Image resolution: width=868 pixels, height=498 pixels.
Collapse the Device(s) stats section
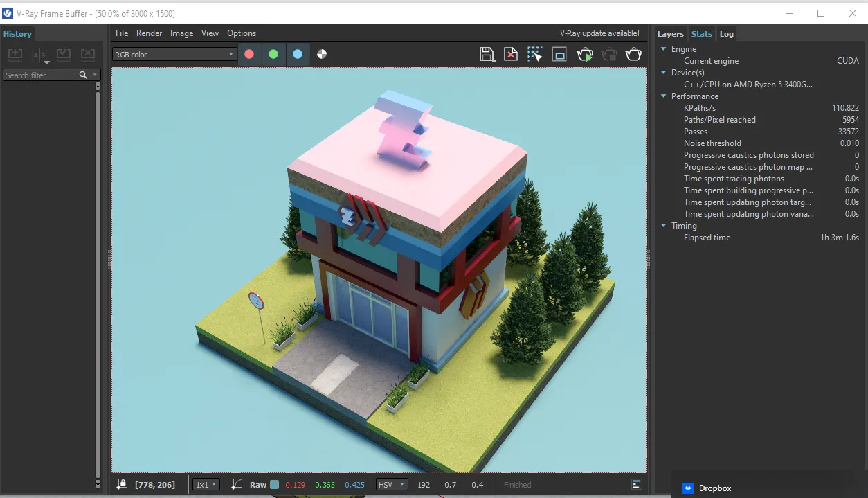coord(663,73)
